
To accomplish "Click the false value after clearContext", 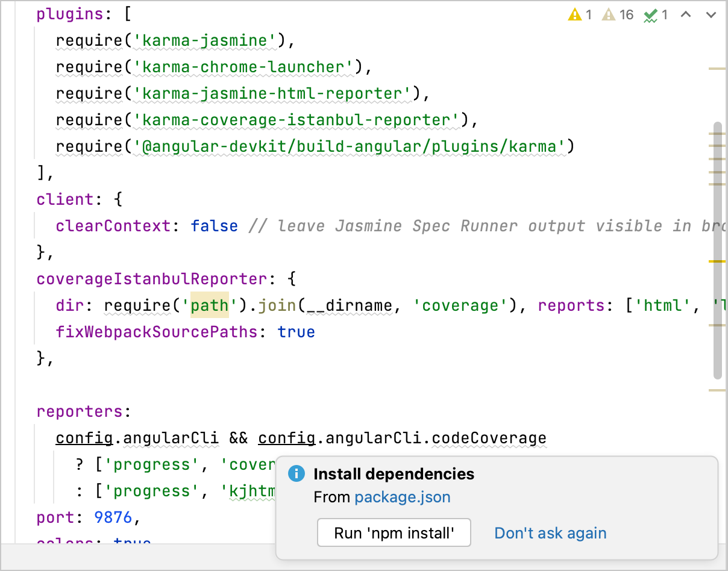I will 215,226.
